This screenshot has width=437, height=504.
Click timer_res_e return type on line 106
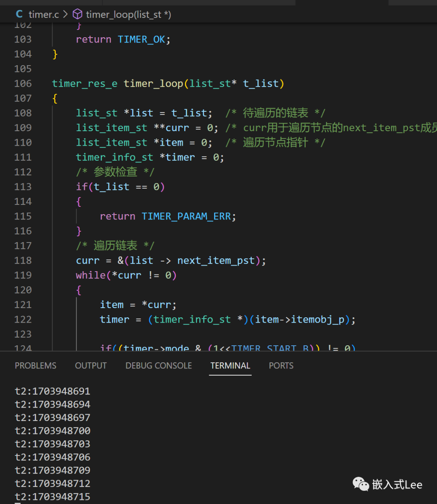click(x=85, y=83)
